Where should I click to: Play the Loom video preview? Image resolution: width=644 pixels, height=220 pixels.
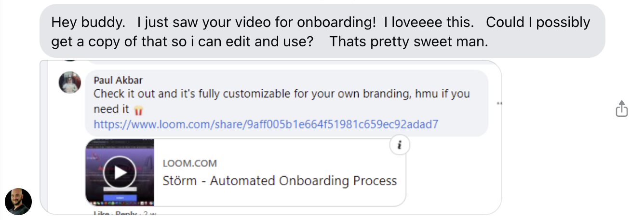[119, 172]
